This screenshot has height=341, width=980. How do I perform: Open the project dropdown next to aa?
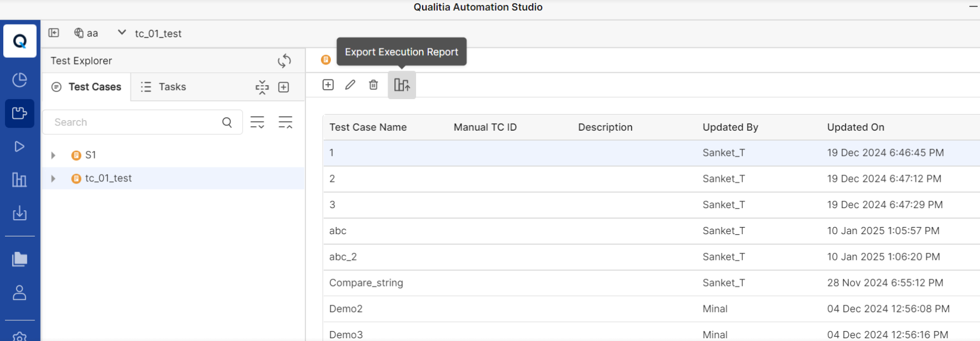click(x=122, y=33)
